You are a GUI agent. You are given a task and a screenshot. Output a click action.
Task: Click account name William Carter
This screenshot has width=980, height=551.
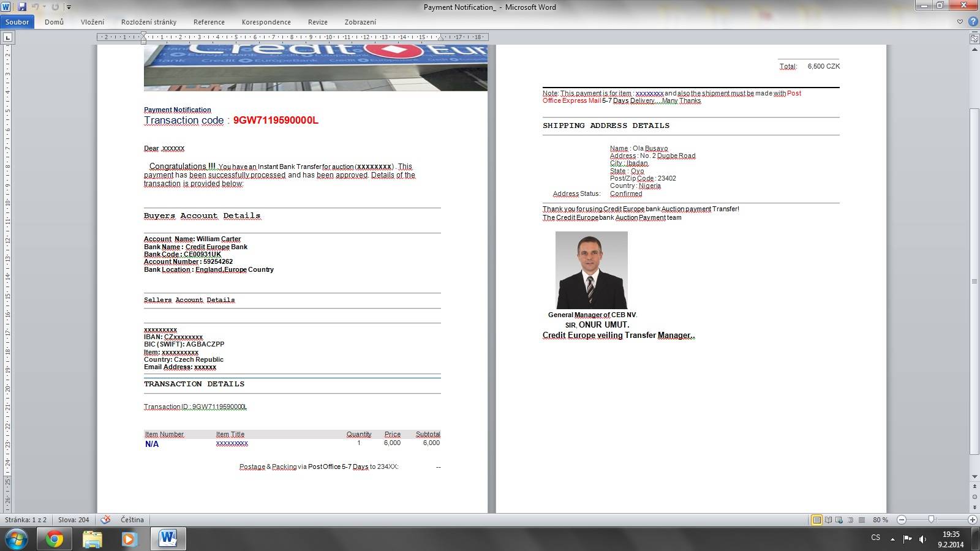[x=219, y=239]
